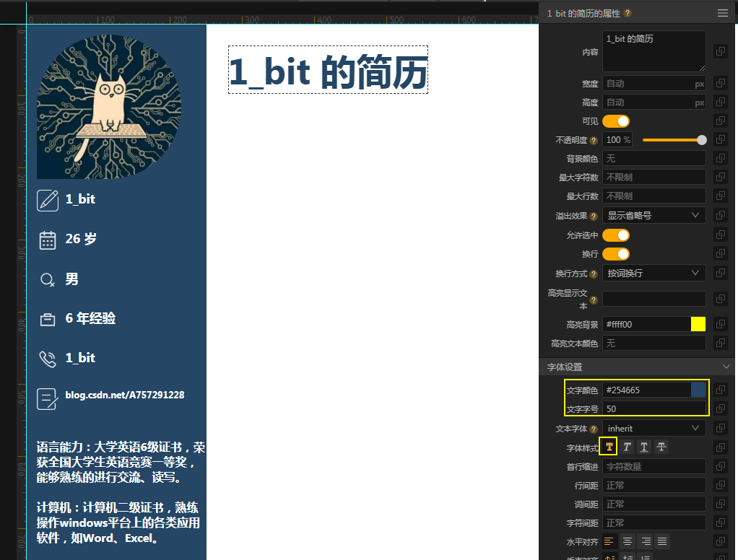Click link icon beside 内容 field
This screenshot has width=738, height=560.
click(x=720, y=51)
